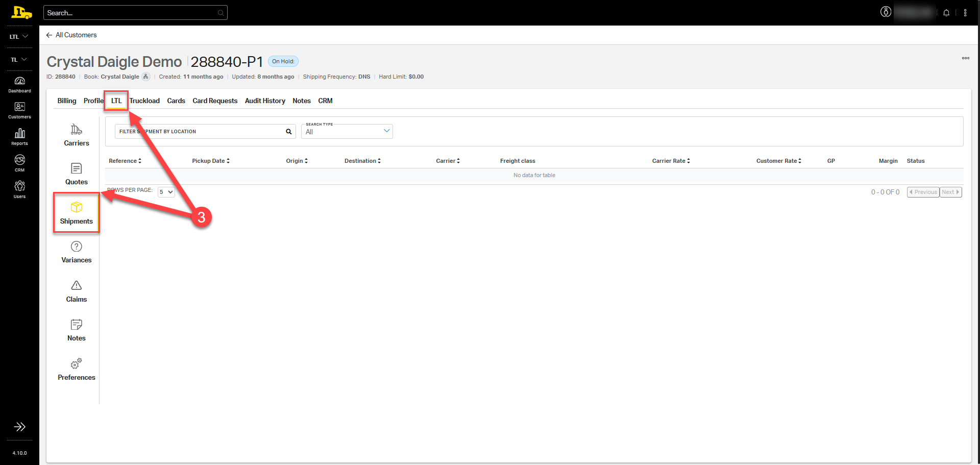Open the Preferences section
This screenshot has height=465, width=980.
77,370
